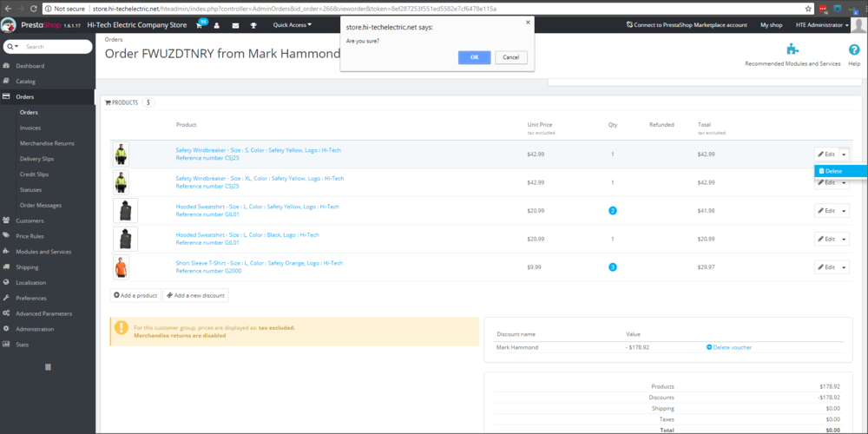Collapse the sidebar menu toggle icon
Screen dimensions: 868x434
pos(48,367)
